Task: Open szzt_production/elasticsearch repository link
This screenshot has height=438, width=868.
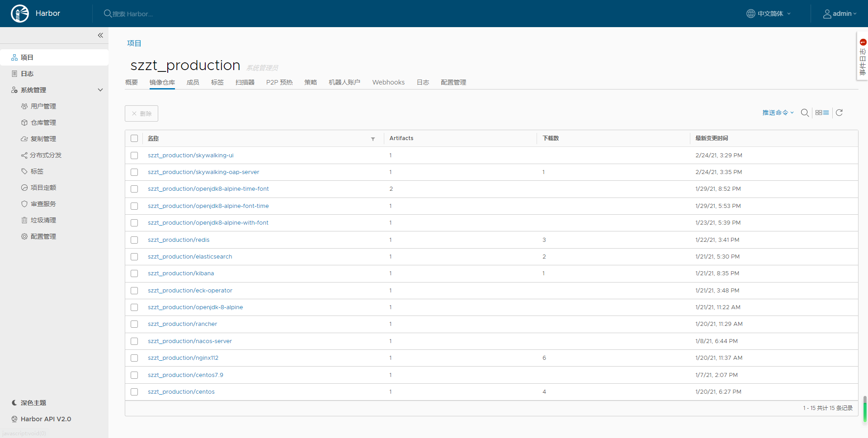Action: (x=190, y=257)
